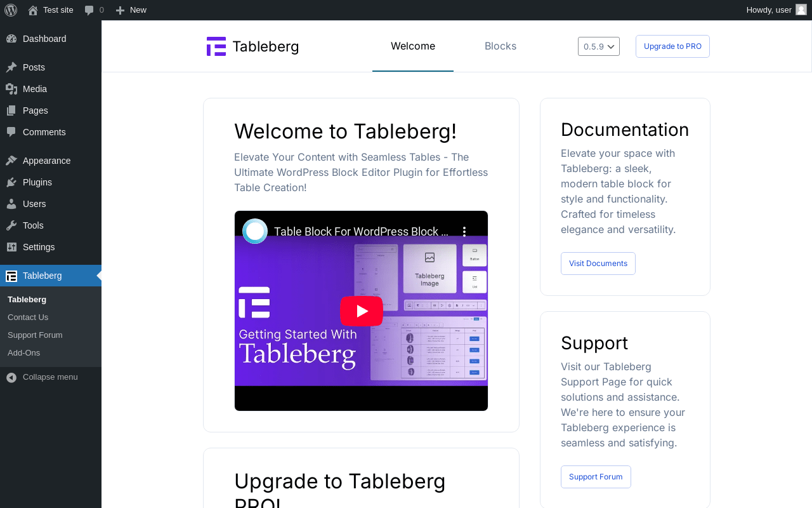Open Support Forum in sidebar submenu
The height and width of the screenshot is (508, 812).
point(51,335)
